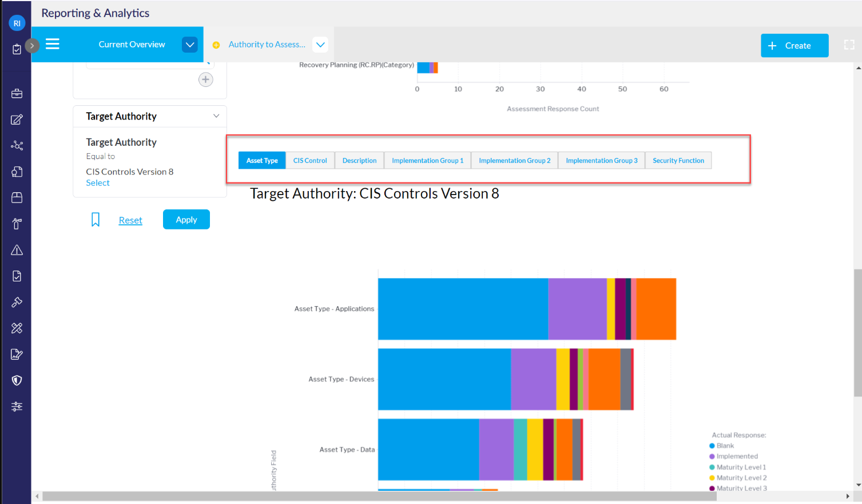Click Apply to update the filter
862x504 pixels.
click(x=186, y=219)
